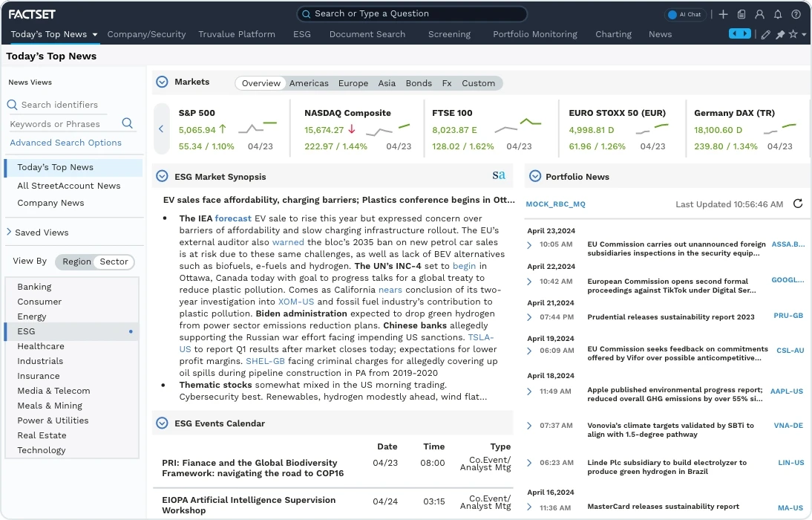
Task: Switch View By to Sector
Action: (x=116, y=261)
